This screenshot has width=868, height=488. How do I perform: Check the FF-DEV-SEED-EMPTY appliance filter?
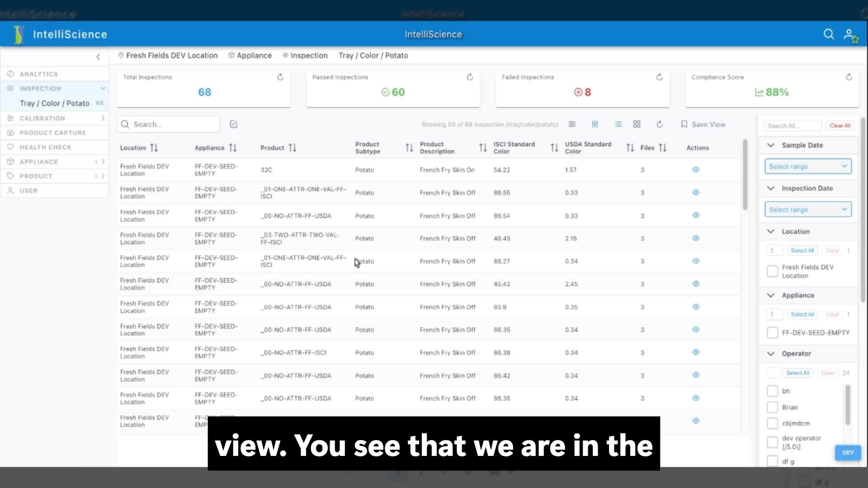coord(773,333)
